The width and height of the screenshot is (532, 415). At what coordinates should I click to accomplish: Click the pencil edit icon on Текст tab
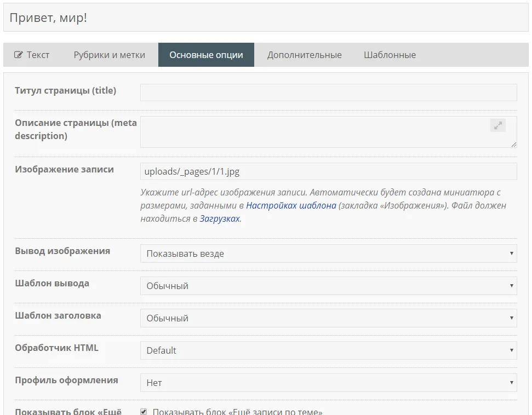coord(19,55)
